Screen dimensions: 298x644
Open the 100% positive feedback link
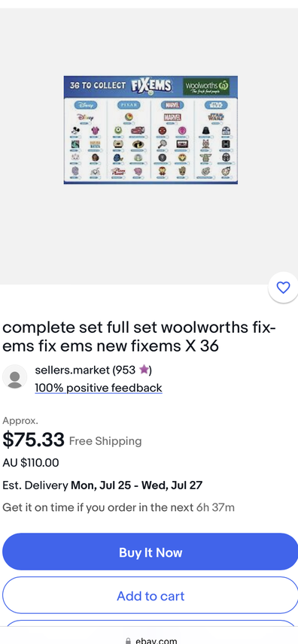[99, 388]
